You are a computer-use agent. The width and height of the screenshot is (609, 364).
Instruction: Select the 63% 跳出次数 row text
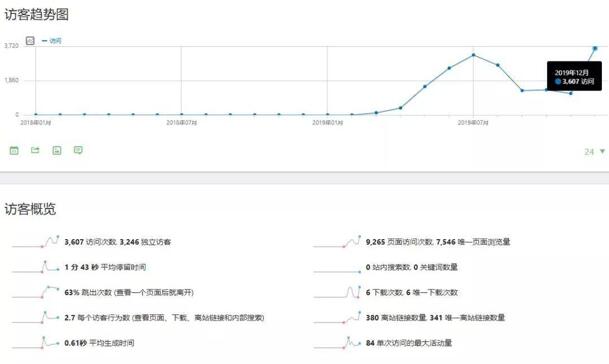[x=129, y=293]
